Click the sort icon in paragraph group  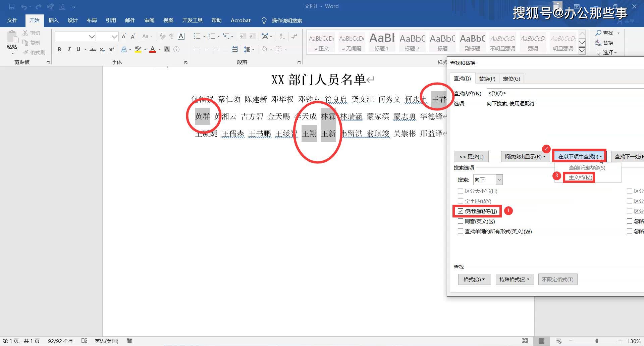coord(282,36)
